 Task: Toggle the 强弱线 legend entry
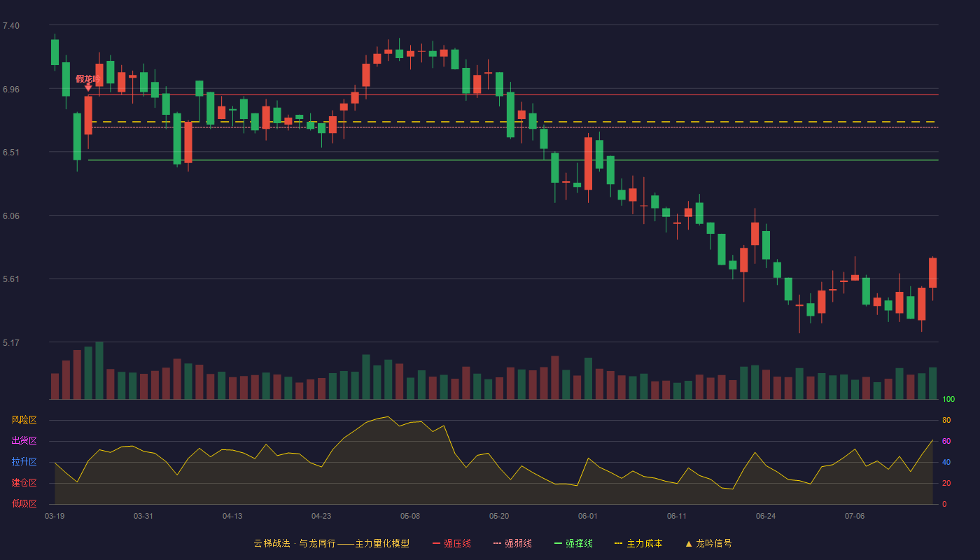[512, 543]
